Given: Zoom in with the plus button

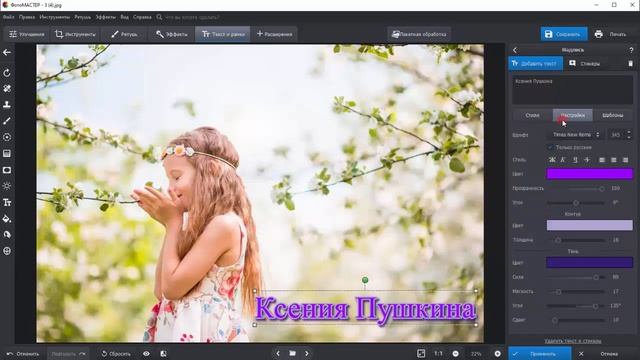Looking at the screenshot, I should [x=497, y=353].
